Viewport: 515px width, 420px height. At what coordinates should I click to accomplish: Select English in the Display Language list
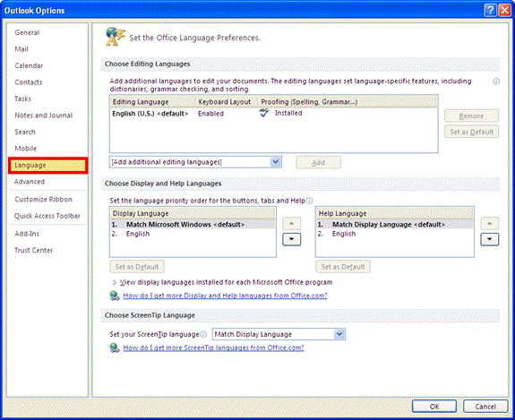coord(193,234)
